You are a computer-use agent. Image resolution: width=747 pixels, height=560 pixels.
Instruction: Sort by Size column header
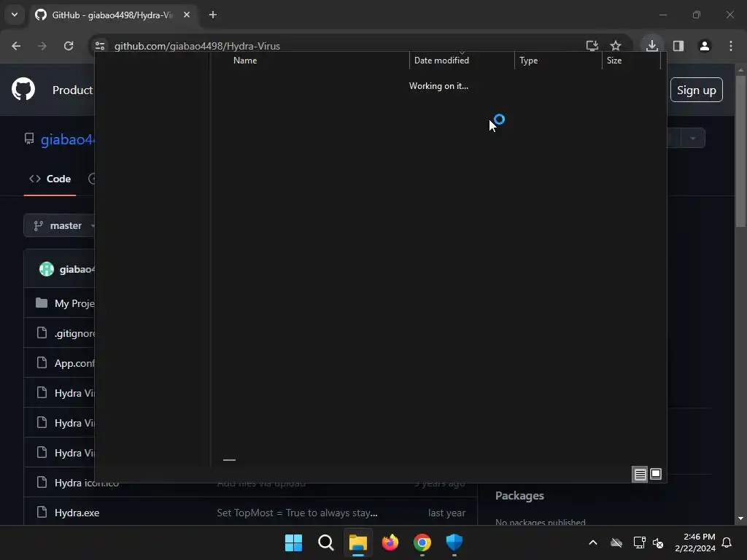[614, 61]
